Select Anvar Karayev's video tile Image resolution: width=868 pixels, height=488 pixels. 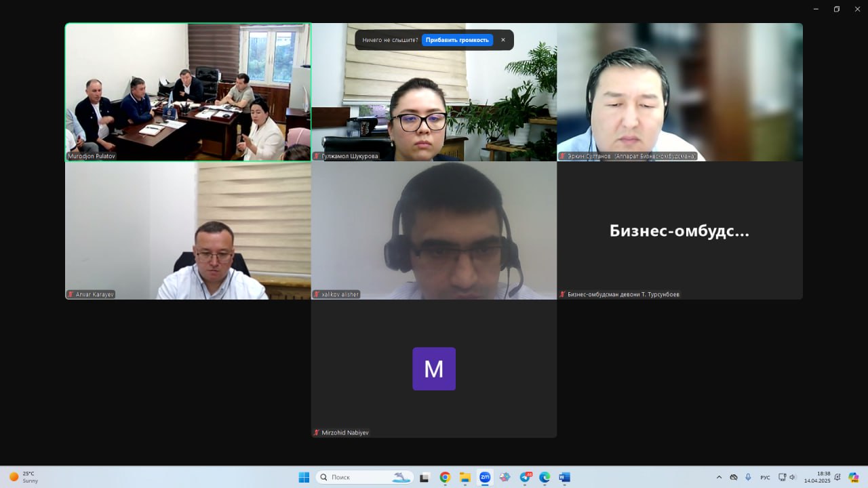point(188,230)
